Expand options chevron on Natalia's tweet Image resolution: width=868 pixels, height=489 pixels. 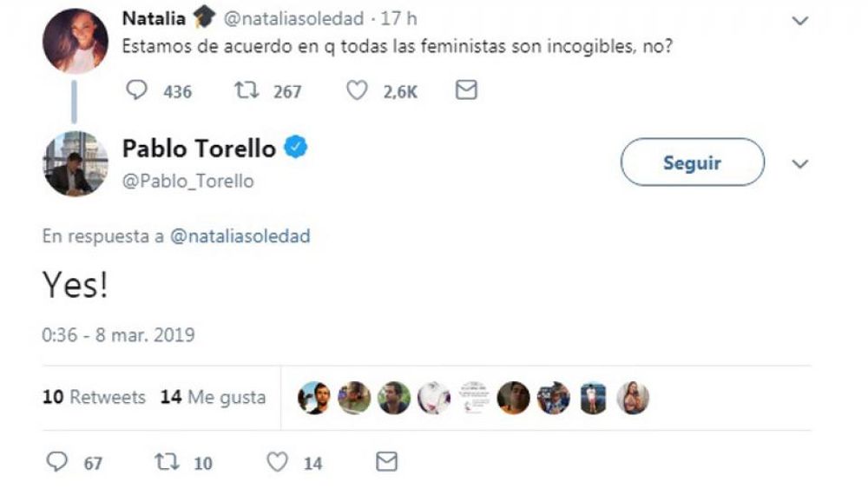800,21
